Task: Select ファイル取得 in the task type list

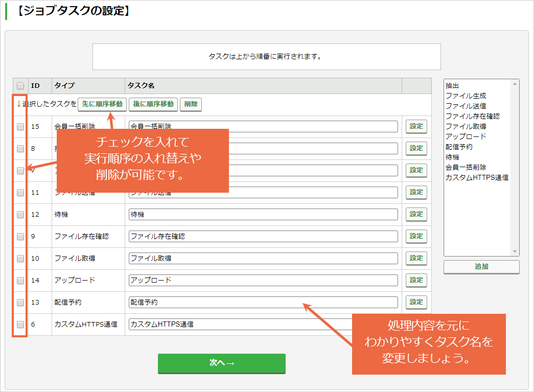Action: pos(466,127)
